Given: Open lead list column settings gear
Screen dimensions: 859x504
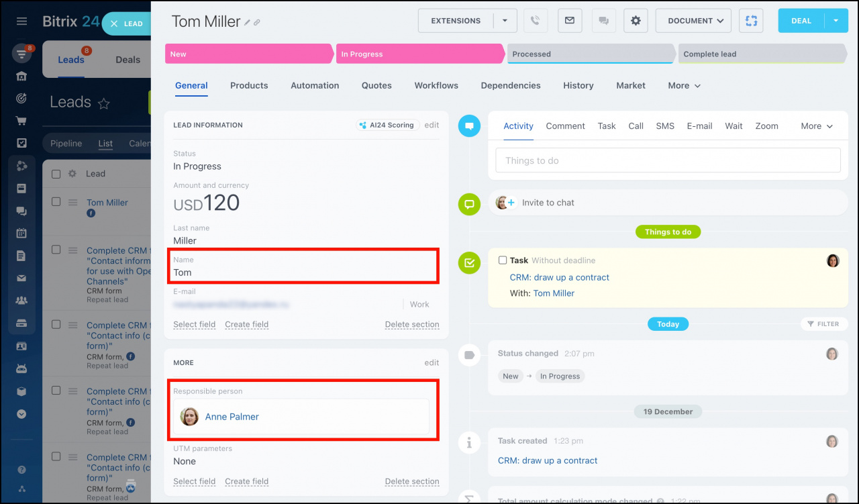Looking at the screenshot, I should coord(72,173).
